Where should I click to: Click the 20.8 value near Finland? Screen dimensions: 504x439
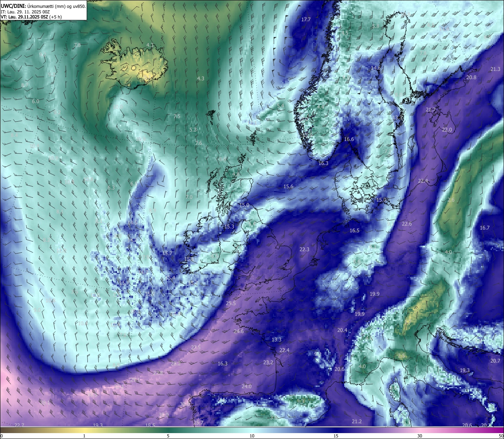click(471, 78)
